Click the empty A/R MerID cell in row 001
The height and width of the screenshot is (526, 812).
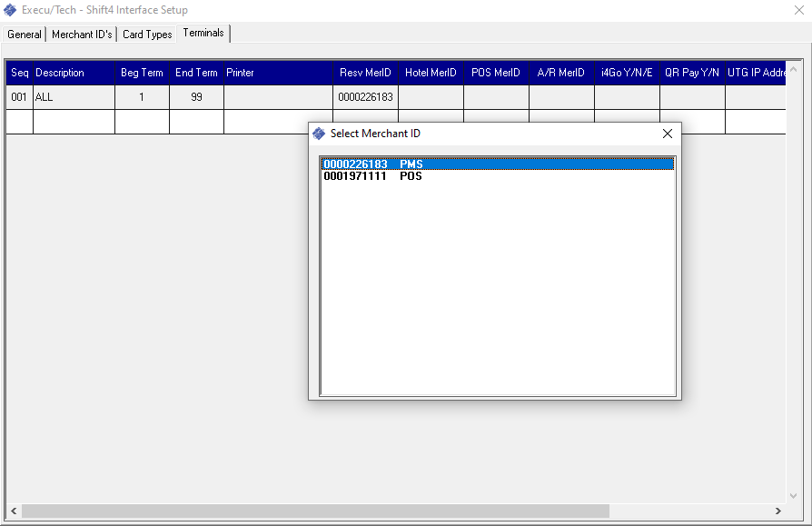click(561, 97)
